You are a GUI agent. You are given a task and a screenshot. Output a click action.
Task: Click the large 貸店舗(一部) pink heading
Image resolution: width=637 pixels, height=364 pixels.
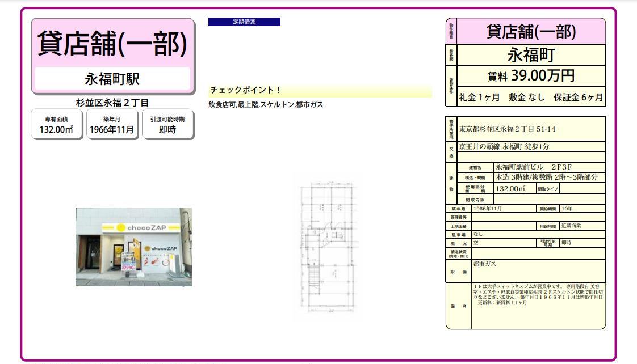112,44
